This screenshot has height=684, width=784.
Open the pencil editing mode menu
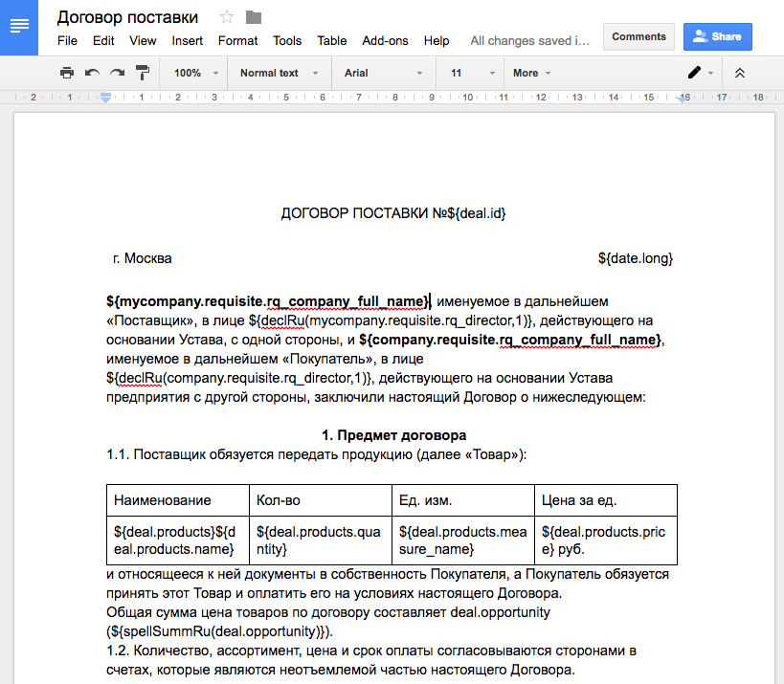pos(701,73)
